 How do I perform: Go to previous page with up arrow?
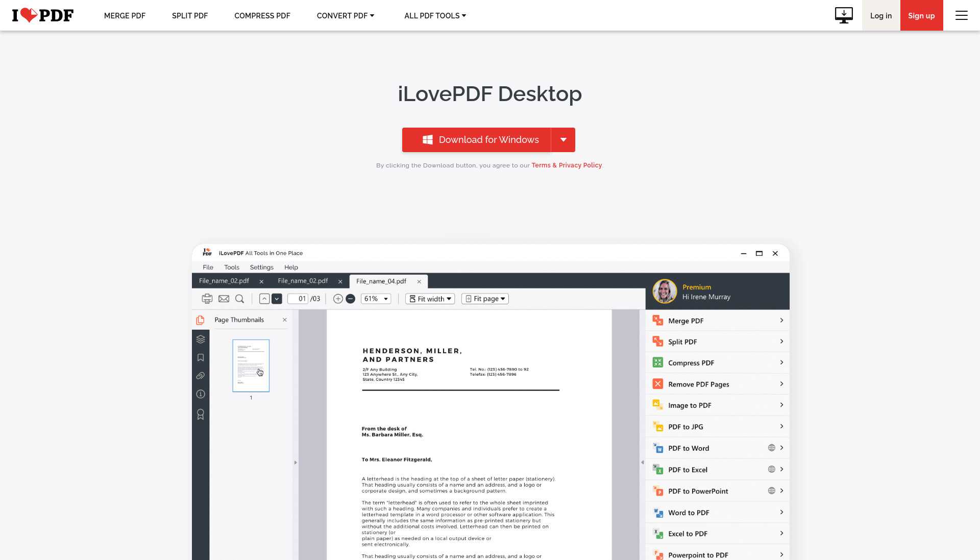[264, 299]
